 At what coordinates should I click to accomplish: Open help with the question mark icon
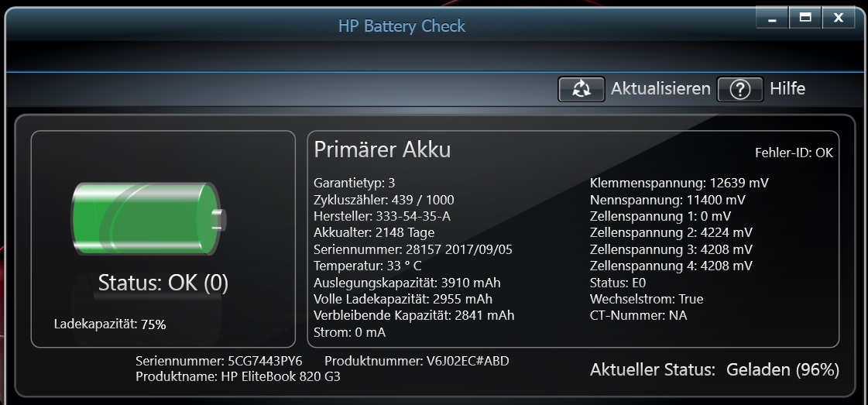tap(740, 89)
